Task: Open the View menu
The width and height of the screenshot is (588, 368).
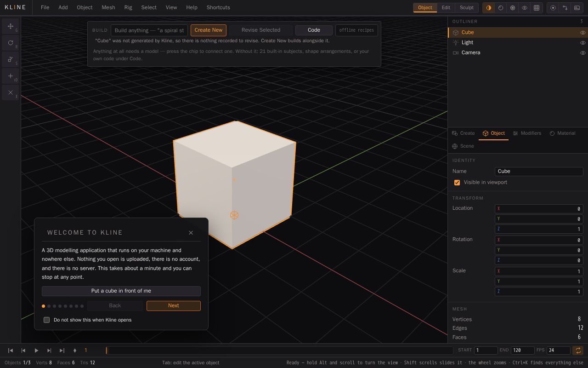Action: click(171, 8)
